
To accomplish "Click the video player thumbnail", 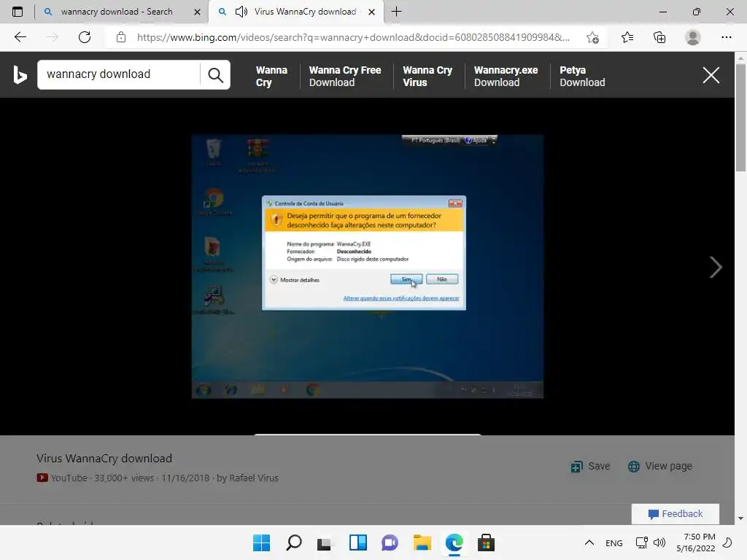I will 368,266.
